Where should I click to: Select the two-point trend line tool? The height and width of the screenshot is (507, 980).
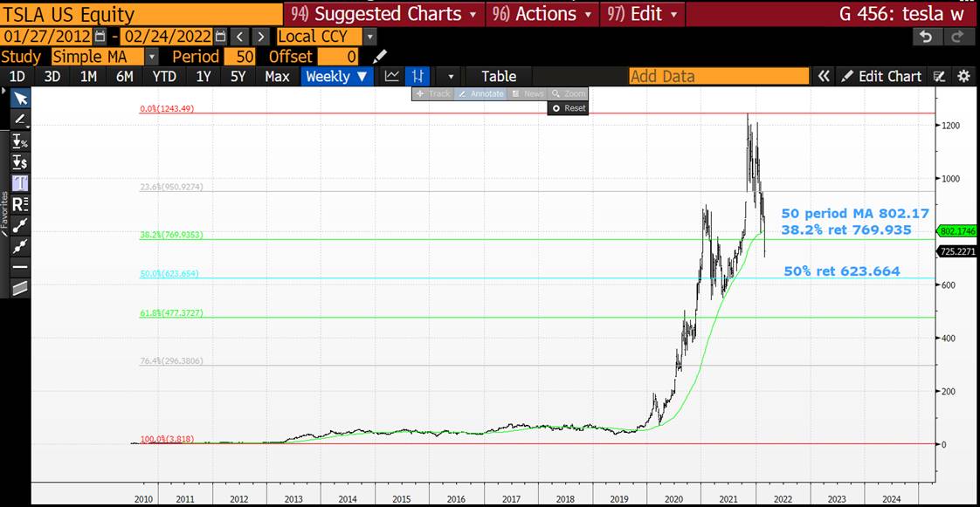coord(21,225)
